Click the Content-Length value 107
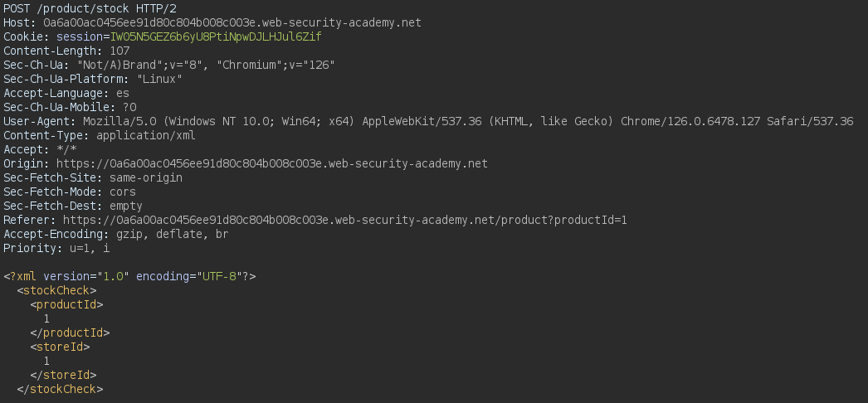This screenshot has width=868, height=403. (119, 51)
